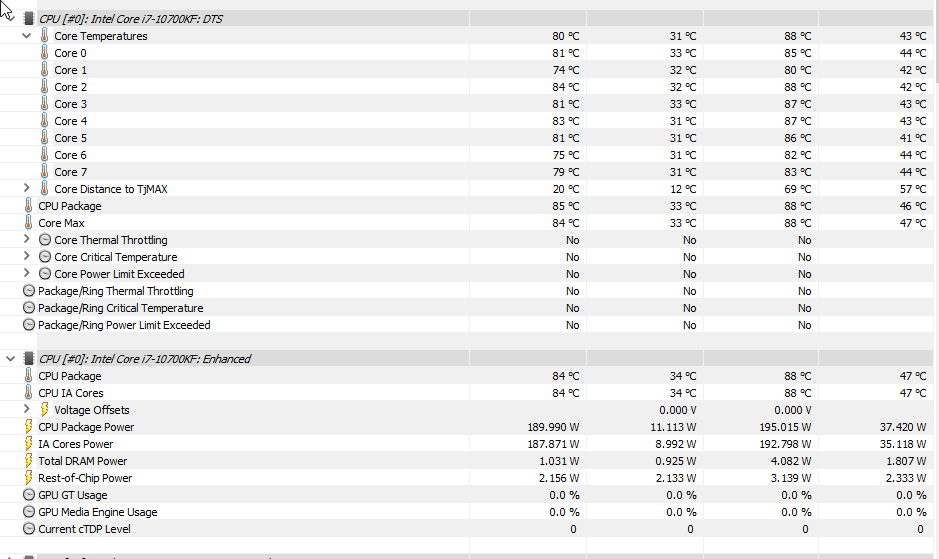The image size is (939, 559).
Task: Click lightning bolt icon for CPU Package Power
Action: (x=28, y=427)
